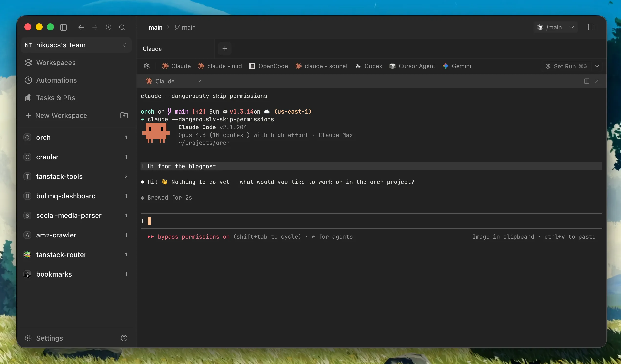Click the 'bypass permissions on' status text
Viewport: 621px width, 364px height.
tap(194, 236)
